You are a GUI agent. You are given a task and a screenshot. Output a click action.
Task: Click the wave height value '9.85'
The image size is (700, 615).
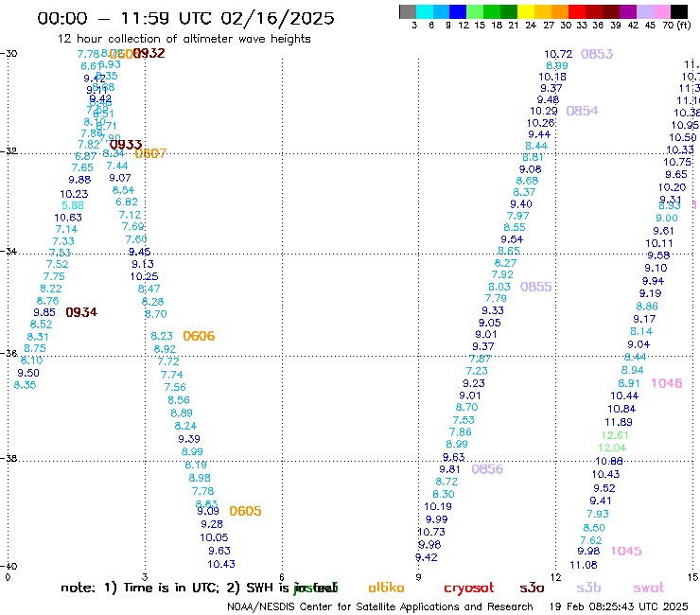[44, 312]
